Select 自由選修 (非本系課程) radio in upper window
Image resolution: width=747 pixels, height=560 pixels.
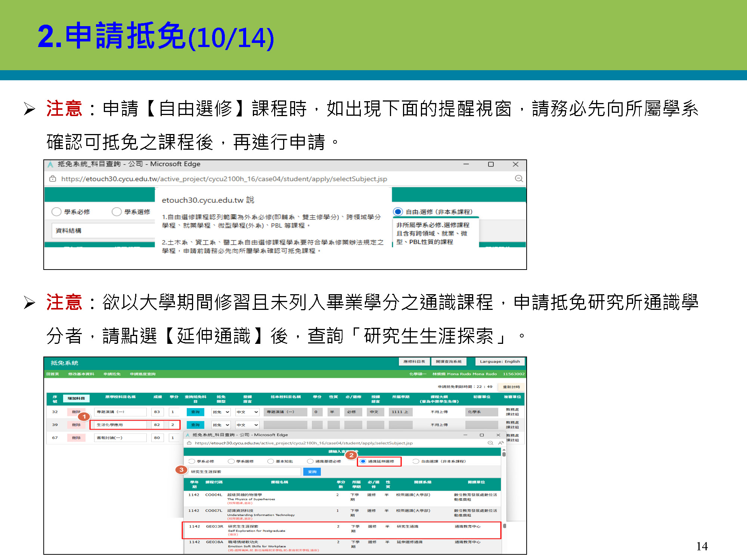coord(398,212)
